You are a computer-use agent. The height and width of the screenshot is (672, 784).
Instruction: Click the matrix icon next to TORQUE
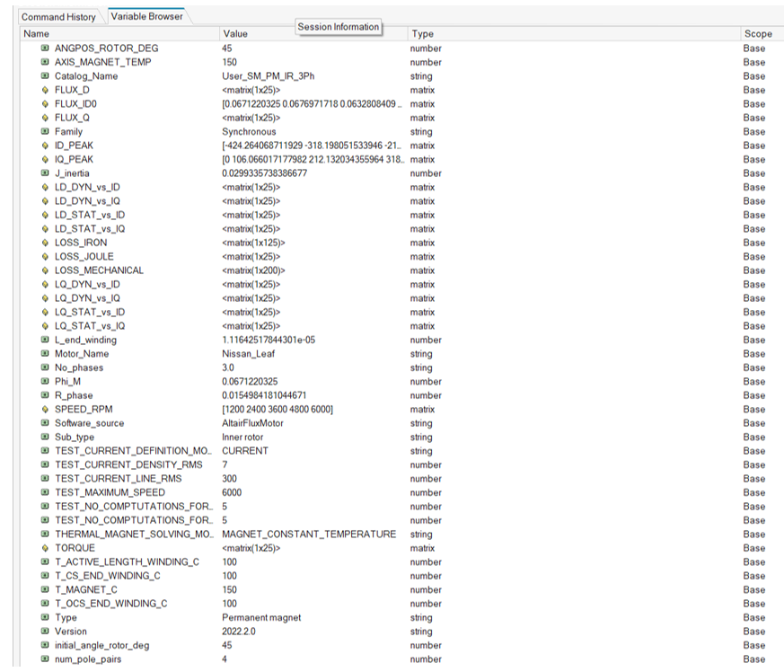click(x=45, y=548)
